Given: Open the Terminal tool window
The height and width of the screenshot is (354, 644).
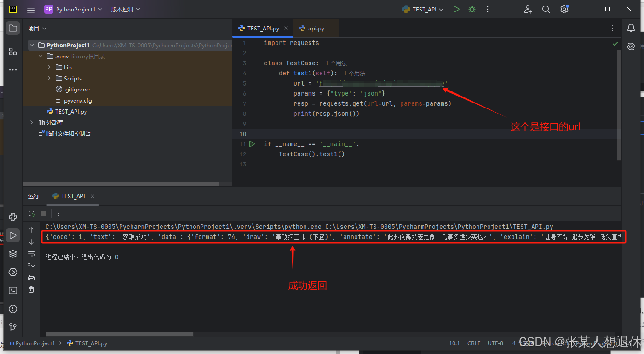Looking at the screenshot, I should [x=13, y=291].
